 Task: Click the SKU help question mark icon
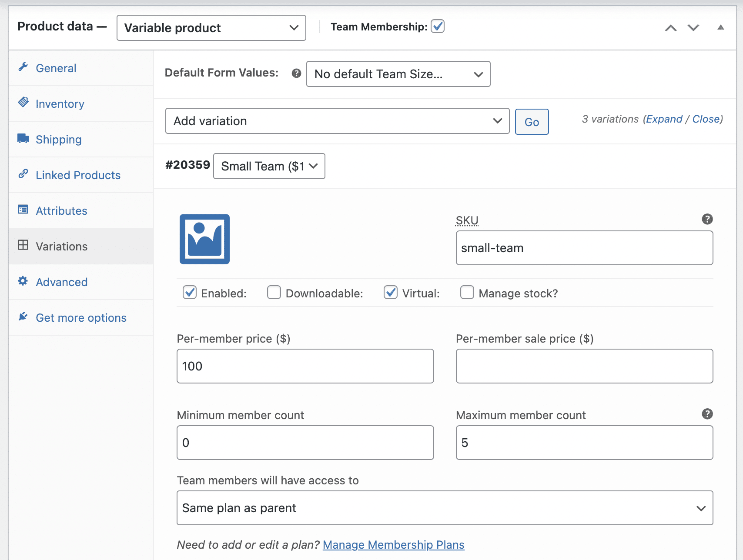click(x=707, y=219)
